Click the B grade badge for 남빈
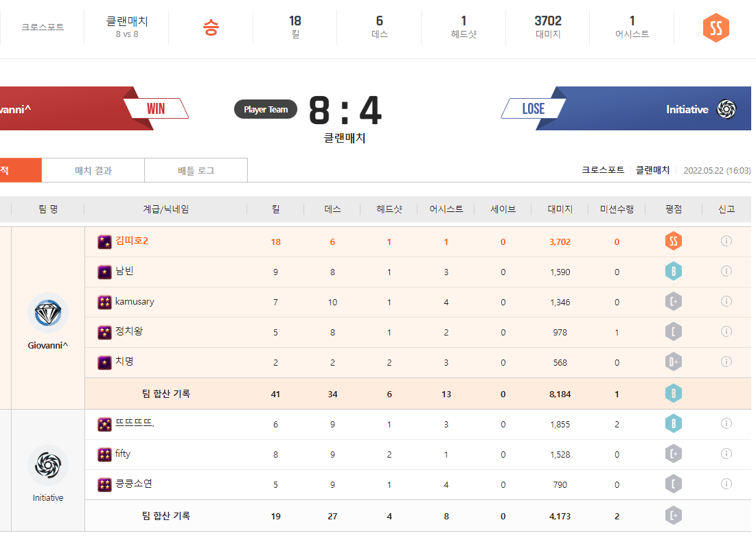 point(673,272)
